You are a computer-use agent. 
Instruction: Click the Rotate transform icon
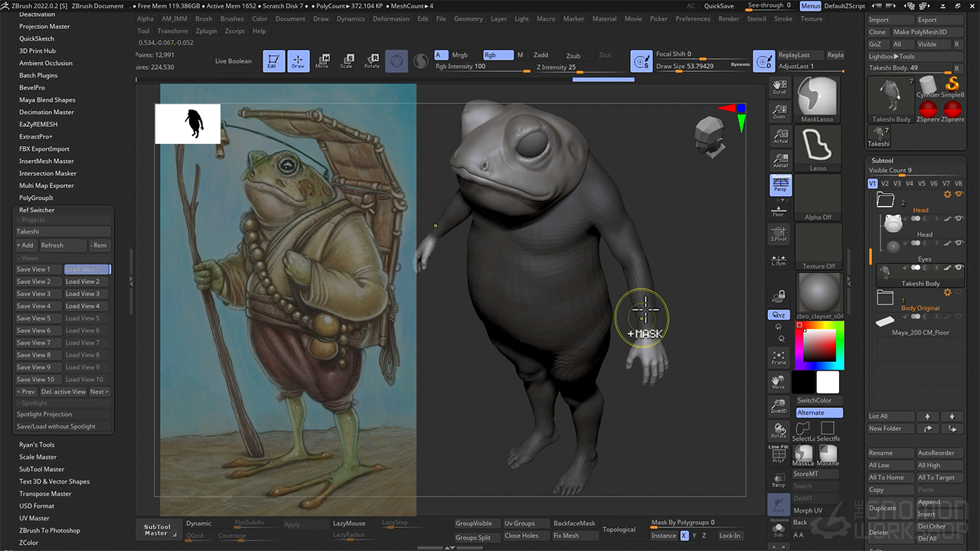pyautogui.click(x=372, y=61)
